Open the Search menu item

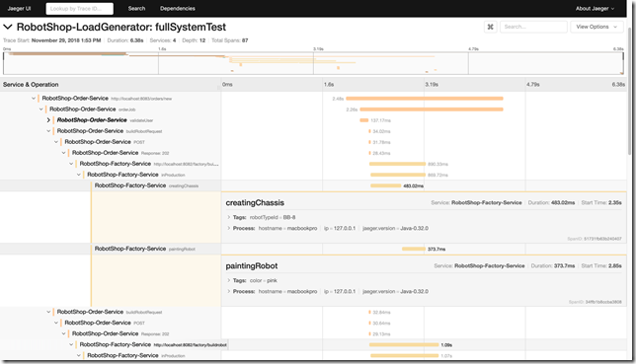(x=136, y=9)
